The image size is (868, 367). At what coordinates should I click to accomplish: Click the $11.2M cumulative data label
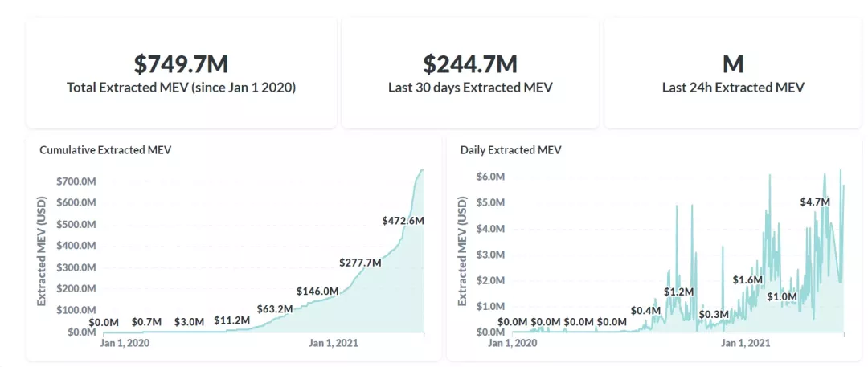coord(231,320)
